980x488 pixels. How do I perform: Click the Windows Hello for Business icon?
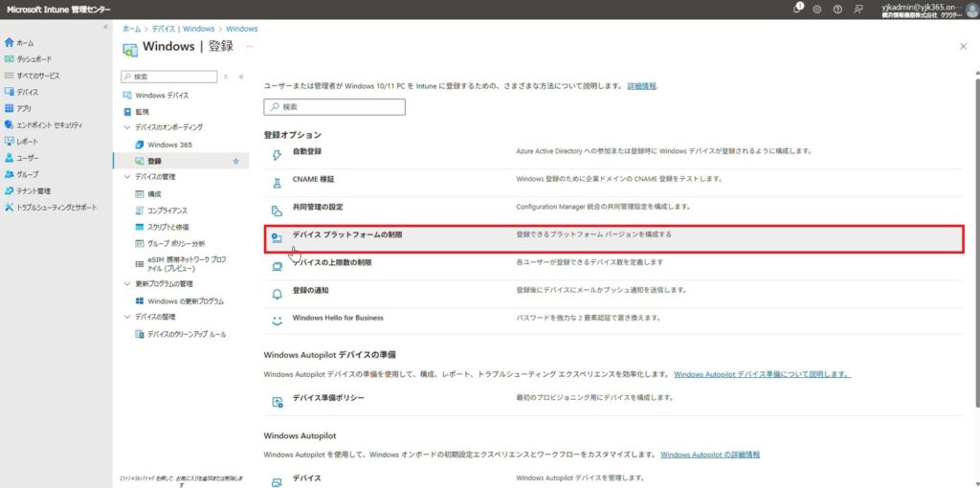click(277, 319)
